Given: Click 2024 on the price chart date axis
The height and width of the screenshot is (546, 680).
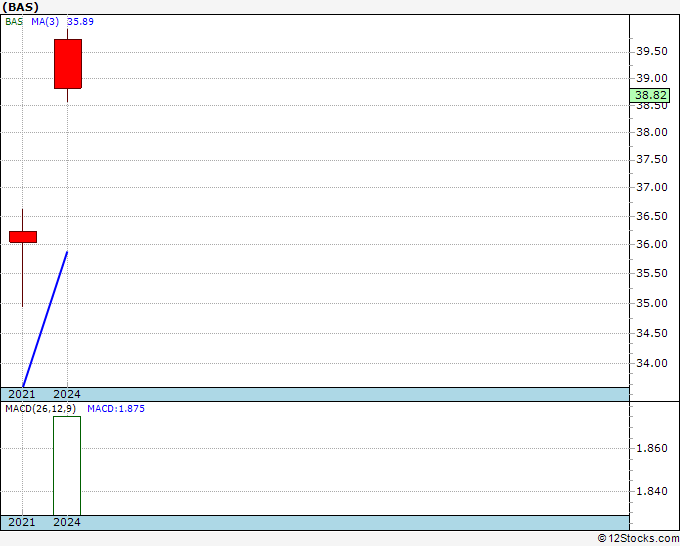Looking at the screenshot, I should [x=67, y=394].
